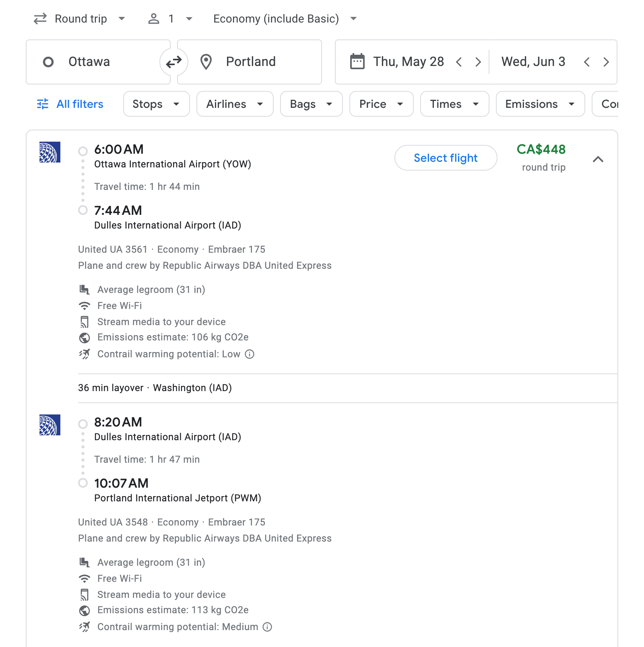Click the Portland destination field
Image resolution: width=644 pixels, height=647 pixels.
point(250,62)
